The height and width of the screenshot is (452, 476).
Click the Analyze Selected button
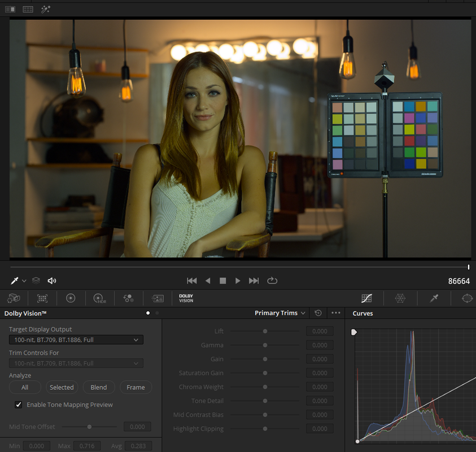(x=62, y=387)
